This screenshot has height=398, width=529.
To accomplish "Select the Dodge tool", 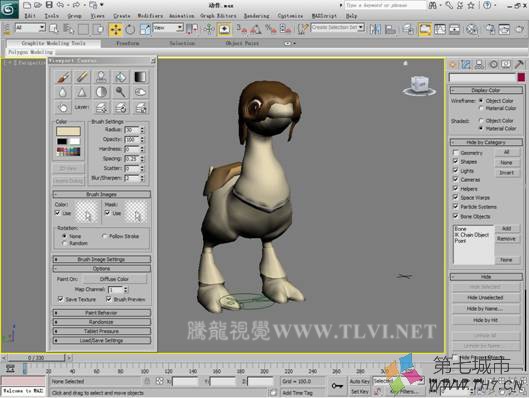I will [120, 92].
